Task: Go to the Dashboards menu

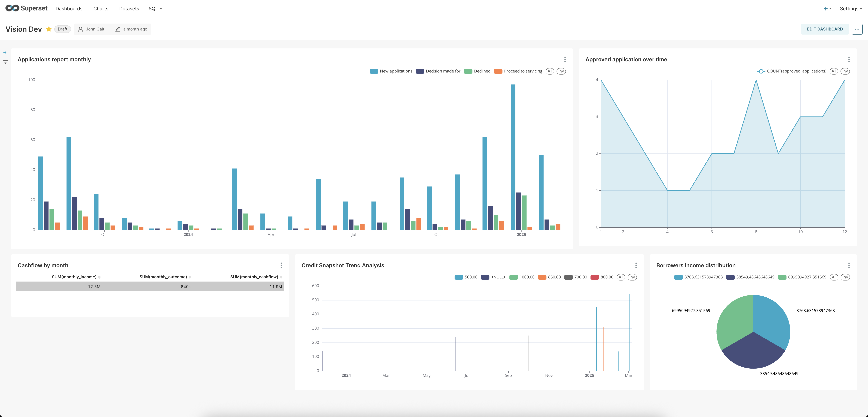Action: tap(69, 9)
